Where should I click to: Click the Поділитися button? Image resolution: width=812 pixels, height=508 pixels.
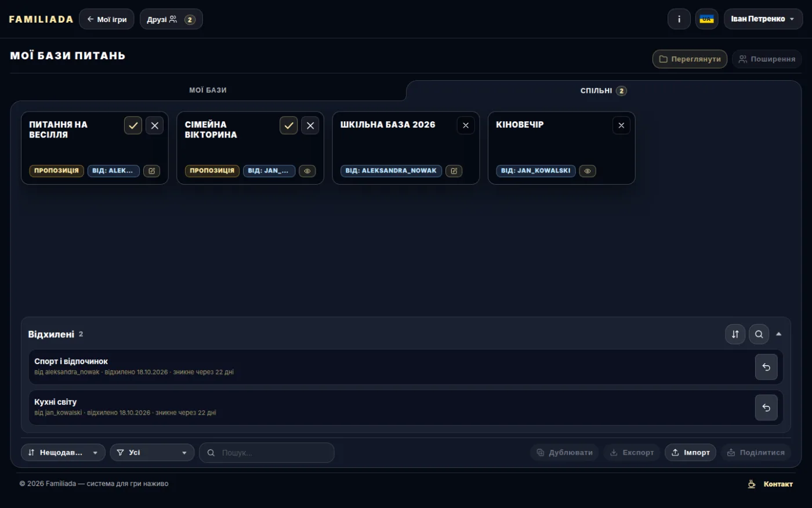[x=756, y=452]
